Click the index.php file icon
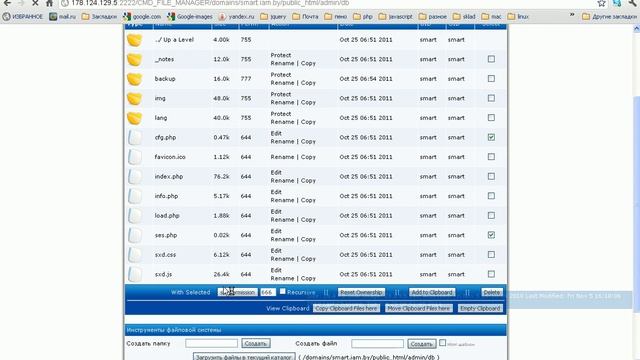640x360 pixels. (135, 177)
